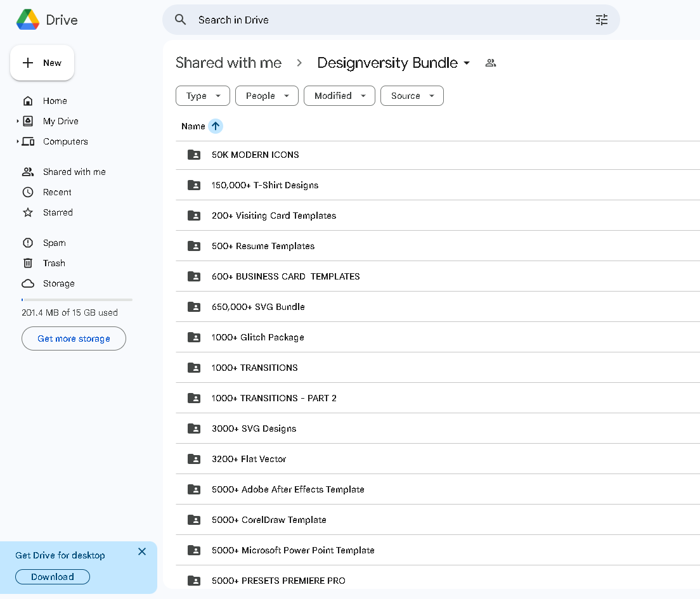700x599 pixels.
Task: Open the Type filter dropdown
Action: (203, 96)
